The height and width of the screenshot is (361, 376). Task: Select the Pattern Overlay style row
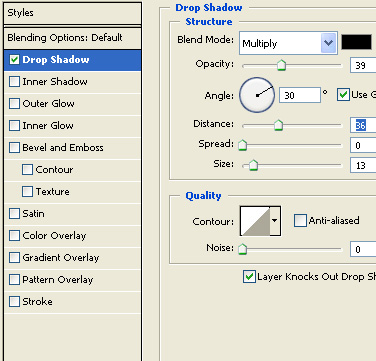73,280
